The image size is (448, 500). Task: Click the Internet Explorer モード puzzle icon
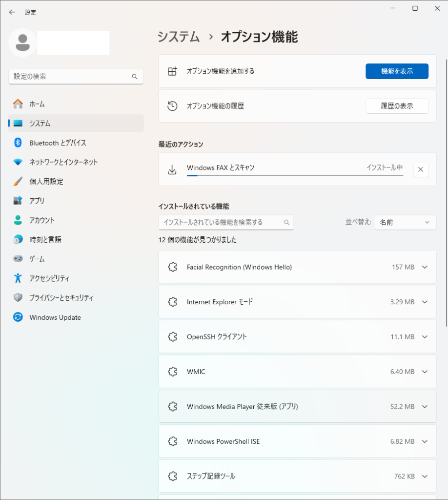(172, 302)
